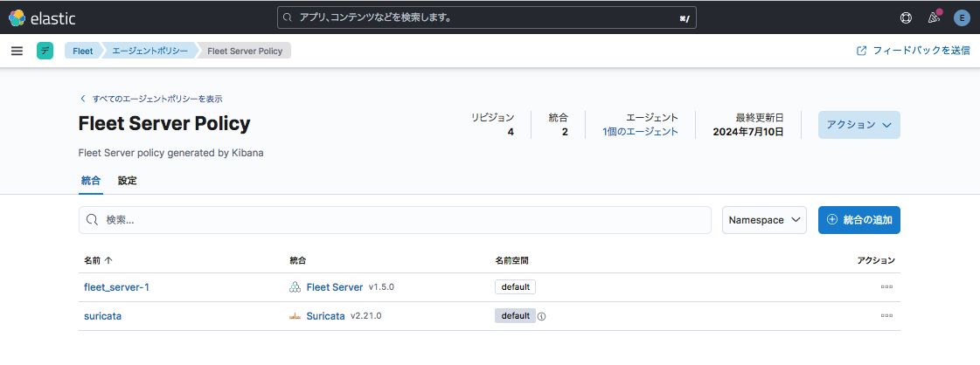Viewport: 980px width, 365px height.
Task: Expand the Namespace filter dropdown
Action: [x=764, y=220]
